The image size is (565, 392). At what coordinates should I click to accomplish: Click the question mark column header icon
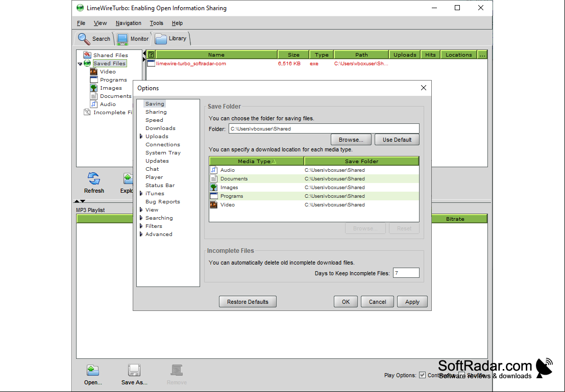(x=152, y=55)
